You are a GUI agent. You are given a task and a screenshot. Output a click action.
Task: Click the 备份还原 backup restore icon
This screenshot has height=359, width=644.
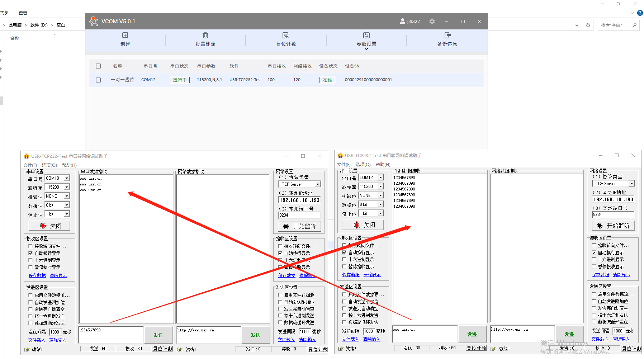(x=447, y=35)
